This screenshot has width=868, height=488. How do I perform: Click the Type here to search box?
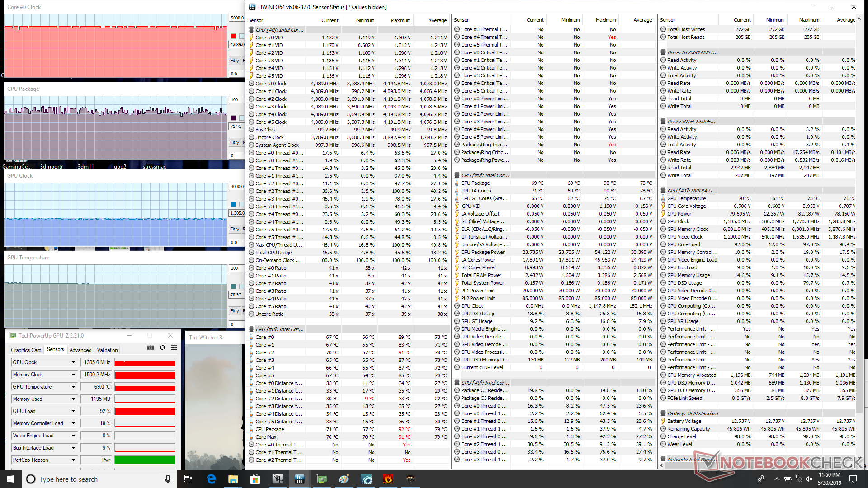90,479
